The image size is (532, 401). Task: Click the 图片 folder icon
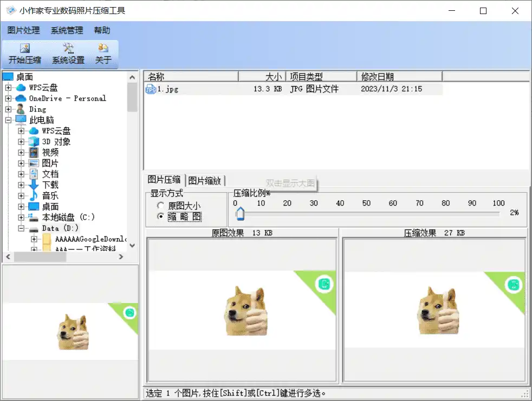coord(34,163)
